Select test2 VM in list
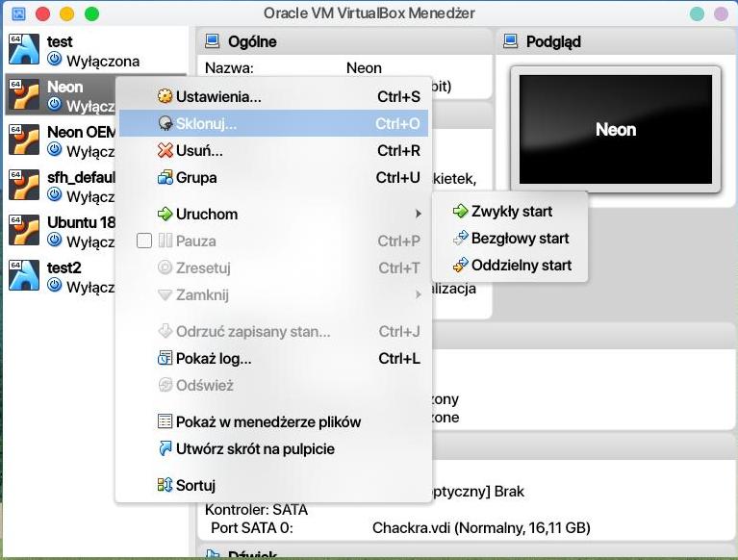 point(61,276)
